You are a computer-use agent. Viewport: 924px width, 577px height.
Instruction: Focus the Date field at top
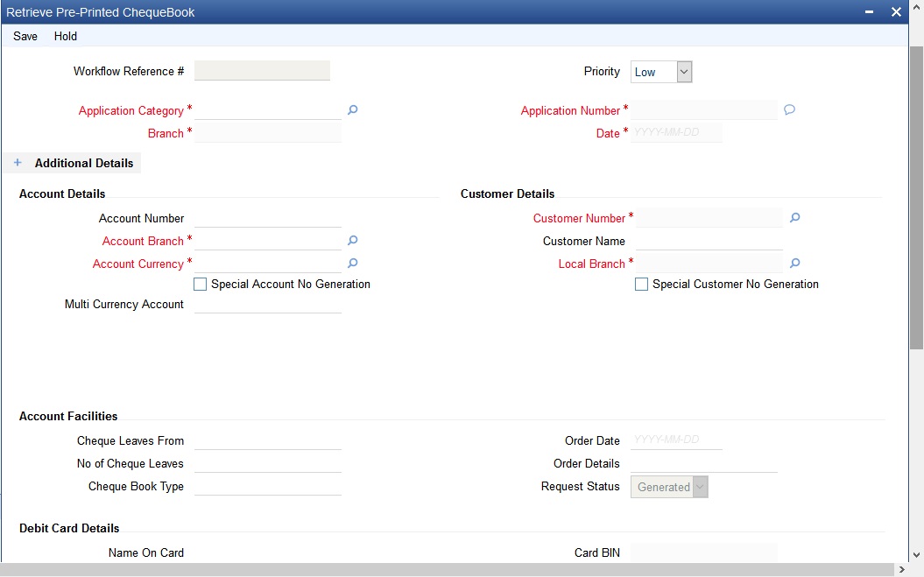[x=676, y=132]
